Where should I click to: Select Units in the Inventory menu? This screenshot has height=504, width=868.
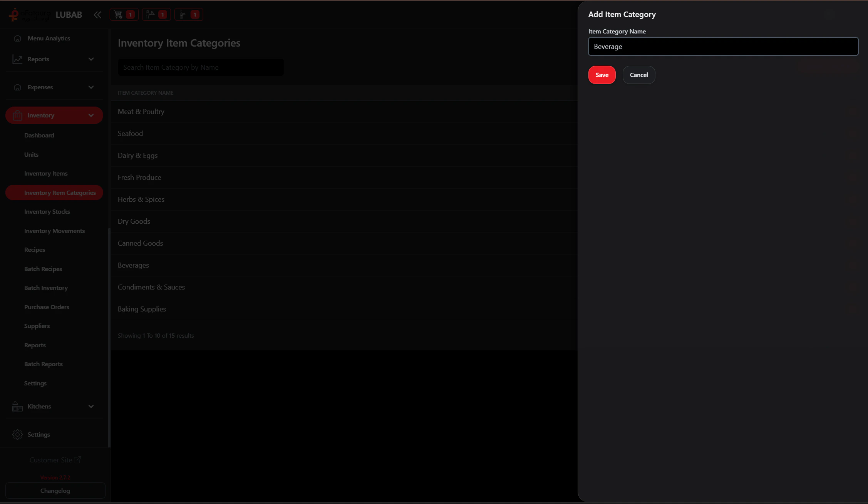coord(31,154)
